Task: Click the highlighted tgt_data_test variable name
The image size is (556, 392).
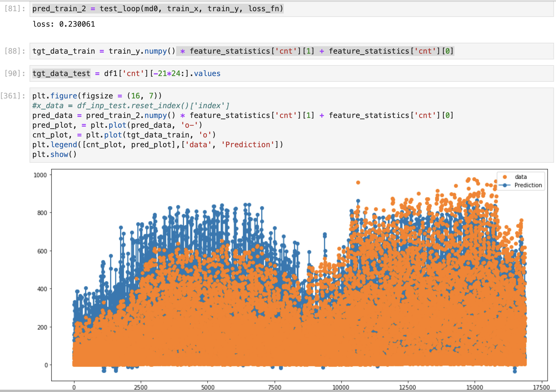Action: [61, 73]
